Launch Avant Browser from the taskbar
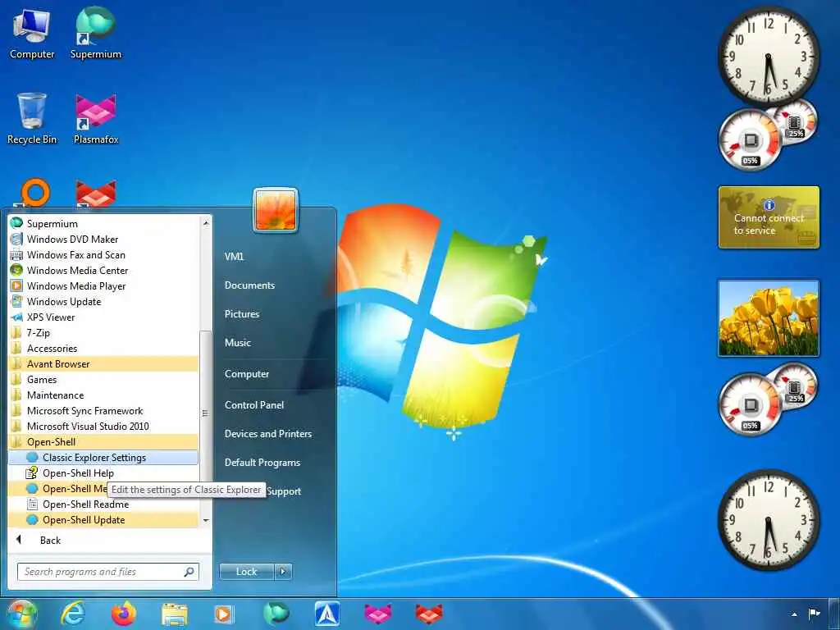This screenshot has width=840, height=630. pyautogui.click(x=326, y=614)
